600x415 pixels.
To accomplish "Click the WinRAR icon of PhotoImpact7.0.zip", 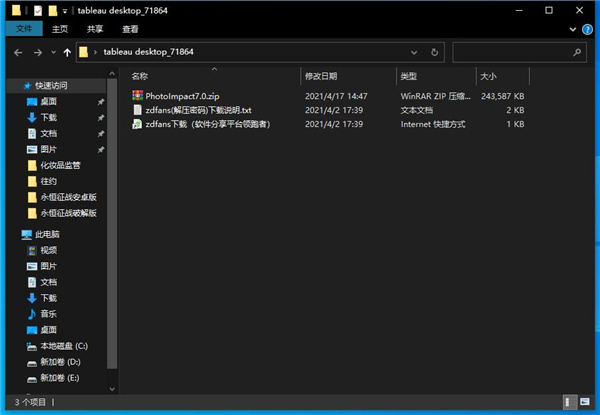I will pyautogui.click(x=137, y=96).
